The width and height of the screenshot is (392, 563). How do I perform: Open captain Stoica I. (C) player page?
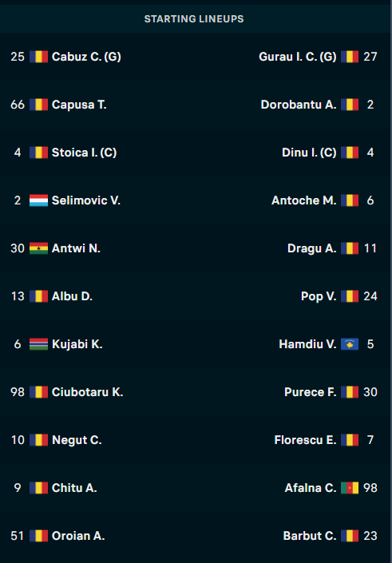84,153
